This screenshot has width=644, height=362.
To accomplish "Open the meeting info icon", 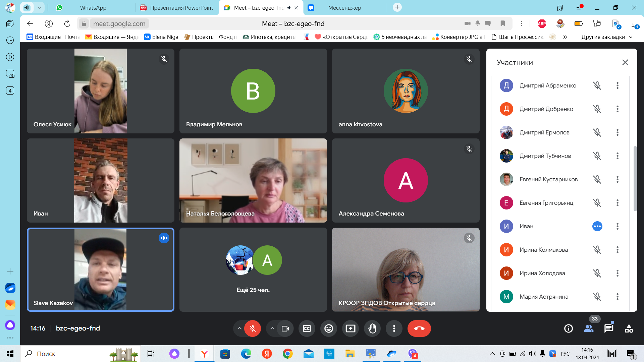I will pyautogui.click(x=569, y=328).
